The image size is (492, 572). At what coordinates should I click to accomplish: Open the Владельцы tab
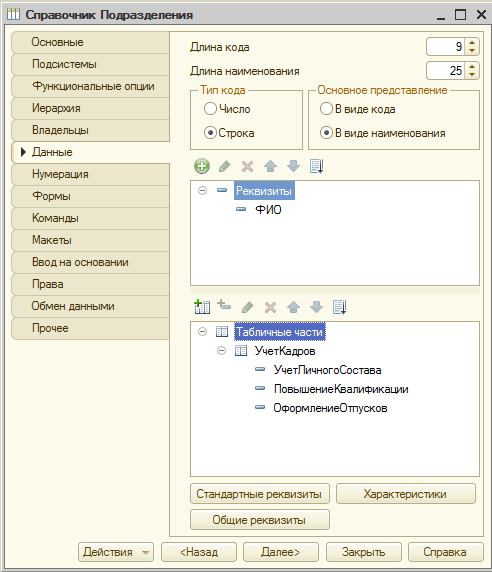90,130
